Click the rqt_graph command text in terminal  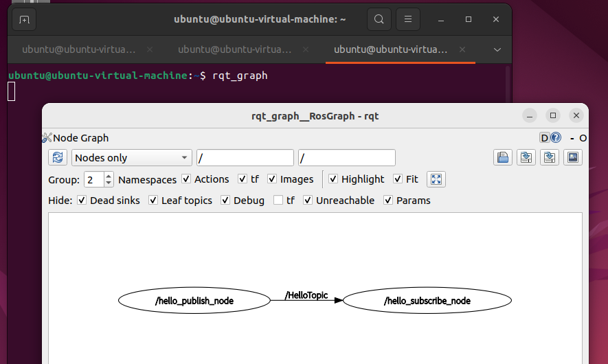(x=240, y=76)
